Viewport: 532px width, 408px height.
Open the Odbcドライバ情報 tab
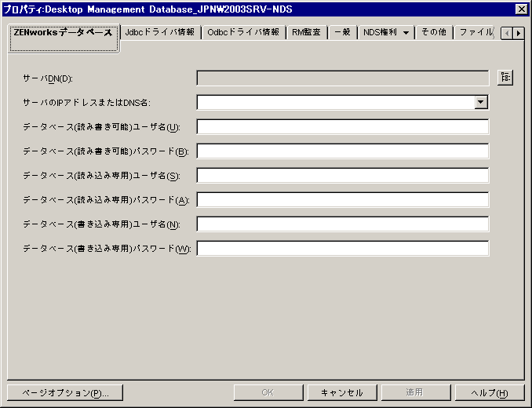[x=243, y=32]
